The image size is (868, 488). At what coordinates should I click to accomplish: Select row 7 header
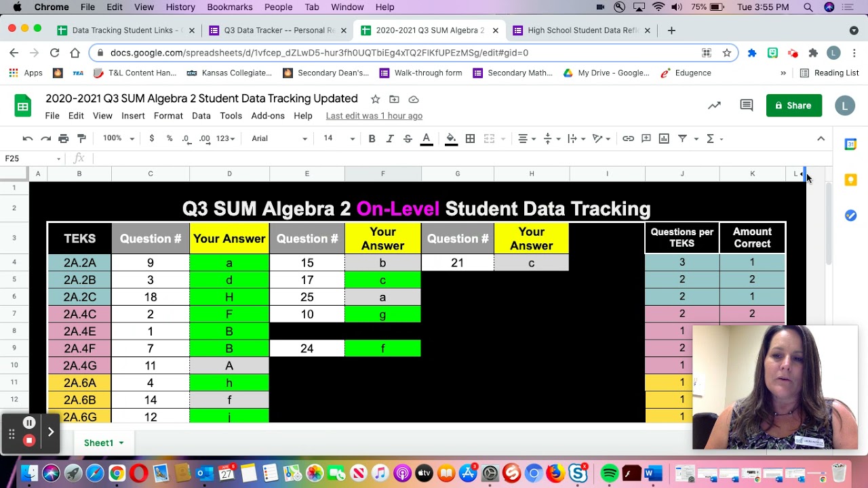(14, 314)
